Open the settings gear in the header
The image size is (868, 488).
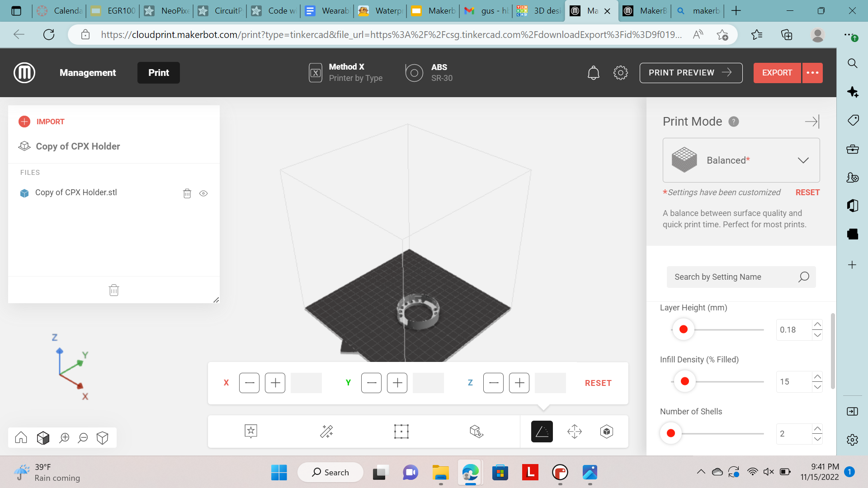620,72
